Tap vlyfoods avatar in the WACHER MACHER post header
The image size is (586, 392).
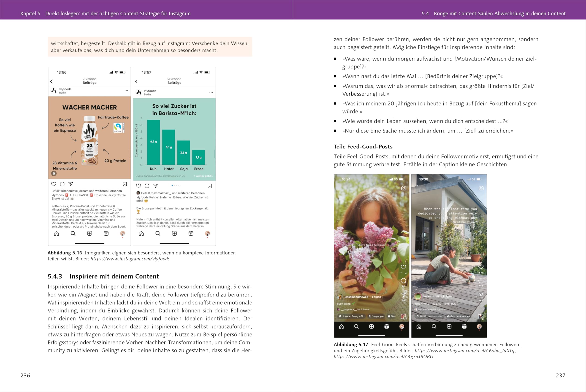[54, 91]
